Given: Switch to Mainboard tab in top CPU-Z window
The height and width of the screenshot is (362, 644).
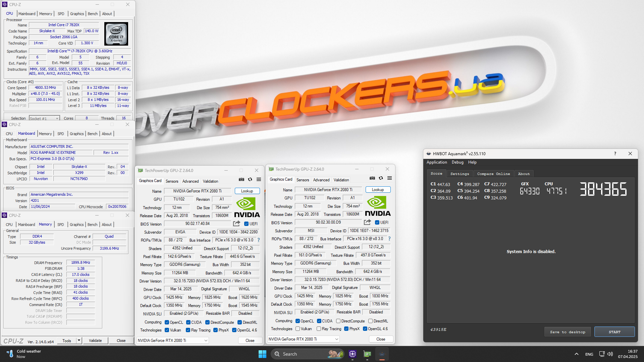Looking at the screenshot, I should click(x=27, y=14).
